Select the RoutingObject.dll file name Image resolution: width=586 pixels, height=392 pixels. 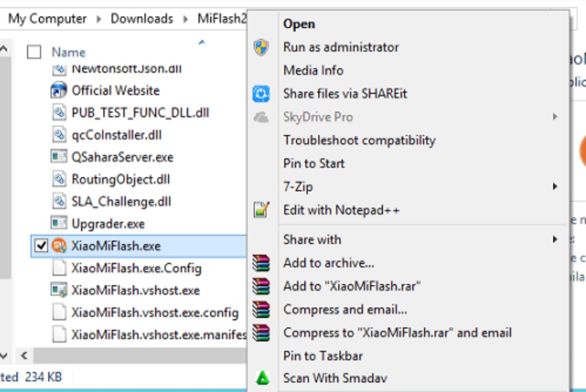[x=120, y=179]
